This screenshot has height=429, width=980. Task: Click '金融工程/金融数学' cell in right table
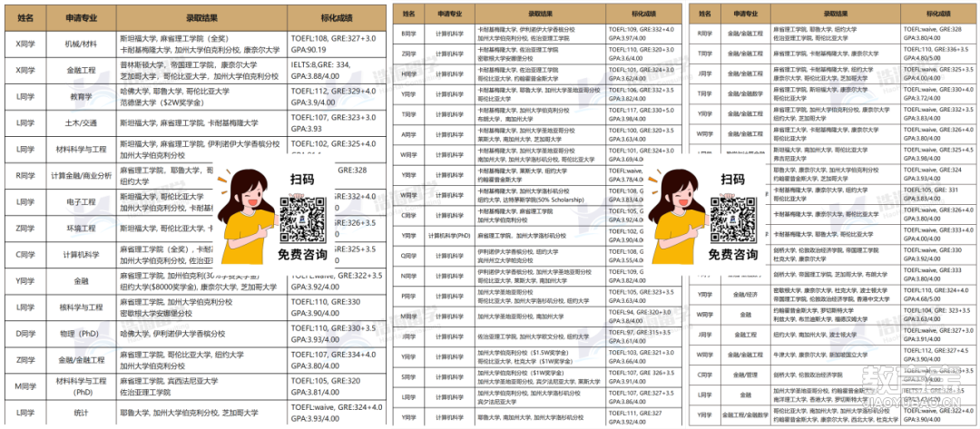click(x=747, y=414)
